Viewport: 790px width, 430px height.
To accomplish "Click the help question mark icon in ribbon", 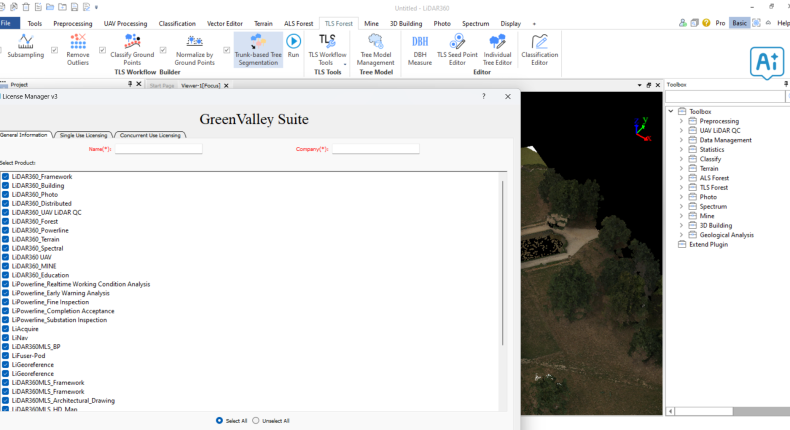I will coord(706,23).
